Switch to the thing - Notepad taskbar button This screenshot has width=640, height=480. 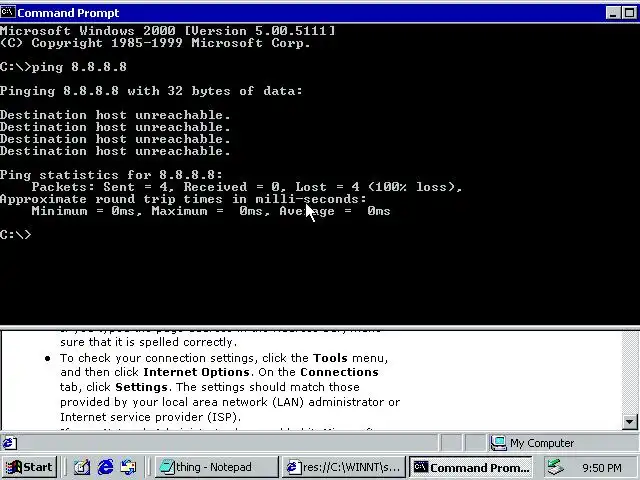pos(216,467)
